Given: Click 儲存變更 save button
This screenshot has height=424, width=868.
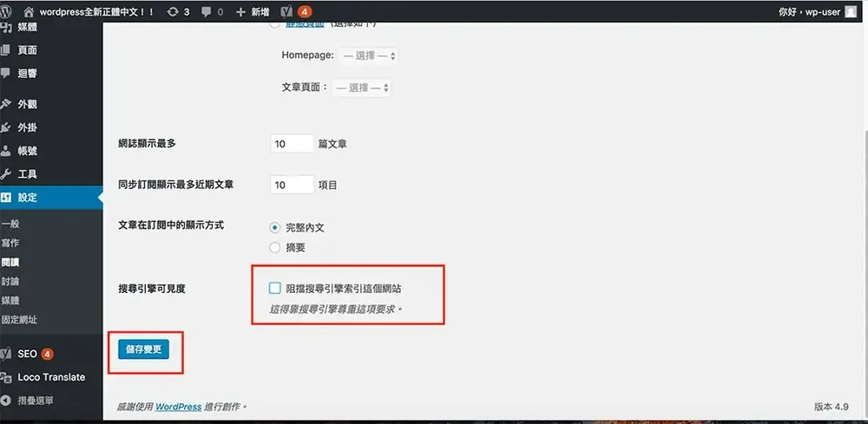Looking at the screenshot, I should coord(143,349).
